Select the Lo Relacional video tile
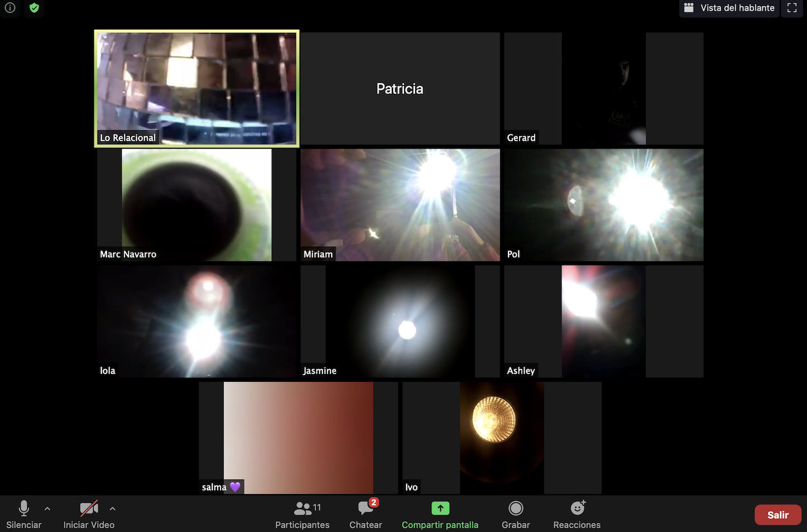 click(196, 88)
